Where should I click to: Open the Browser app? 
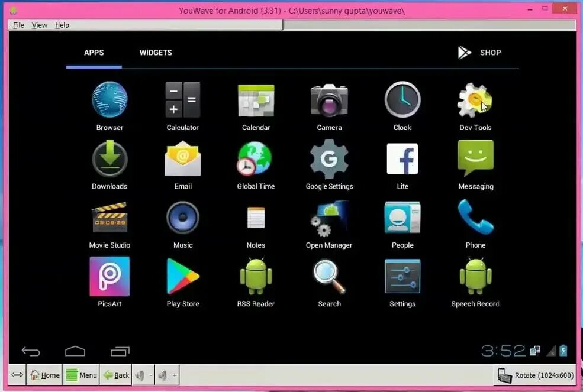(109, 101)
